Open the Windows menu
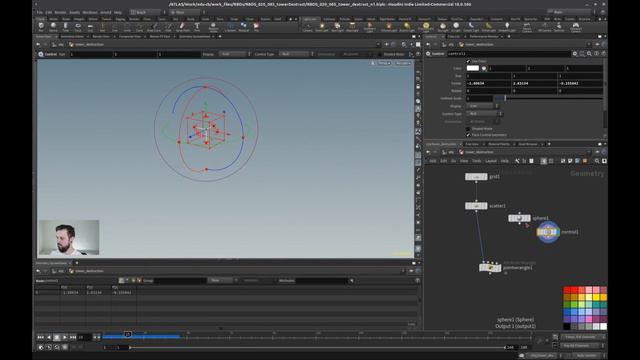The width and height of the screenshot is (640, 360). tap(90, 12)
